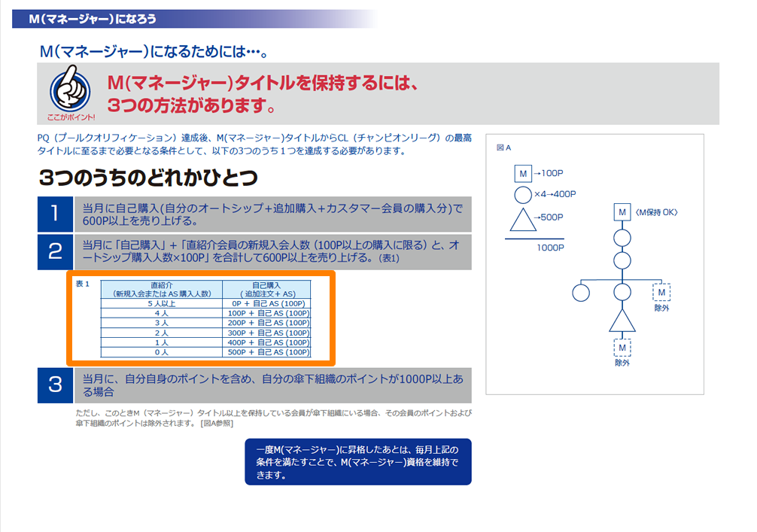Select the blue number 1 box
757x532 pixels.
click(x=55, y=214)
